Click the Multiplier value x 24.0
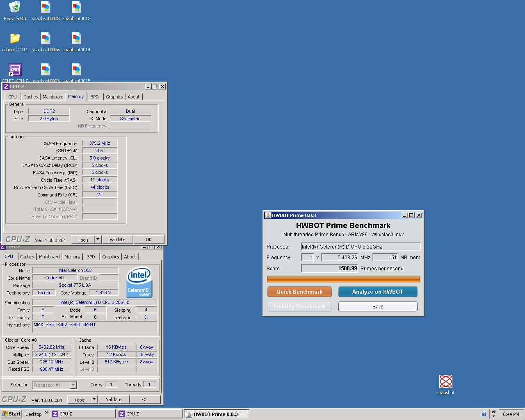Screen dimensions: 525x420 [x=52, y=354]
